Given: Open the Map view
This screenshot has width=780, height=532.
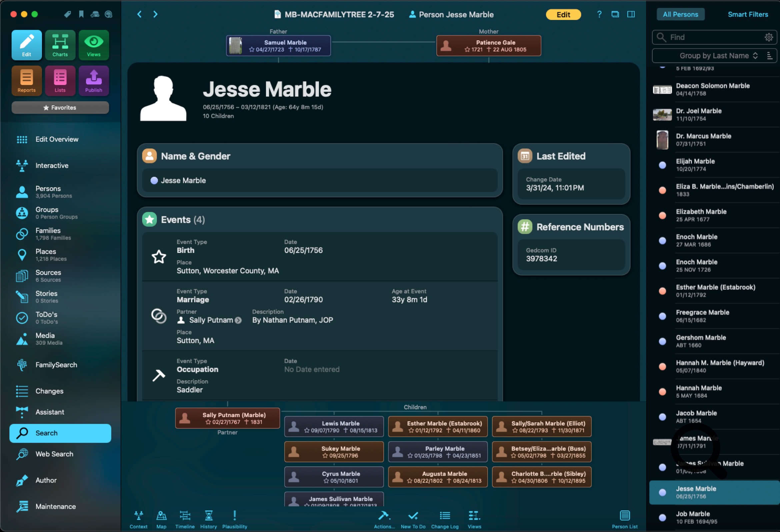Looking at the screenshot, I should point(161,519).
